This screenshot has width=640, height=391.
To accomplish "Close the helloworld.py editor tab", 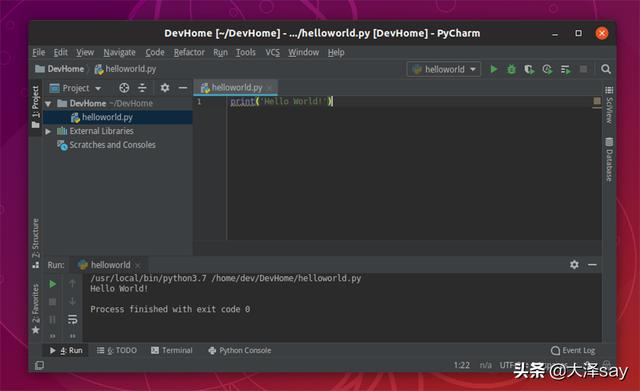I will click(269, 88).
